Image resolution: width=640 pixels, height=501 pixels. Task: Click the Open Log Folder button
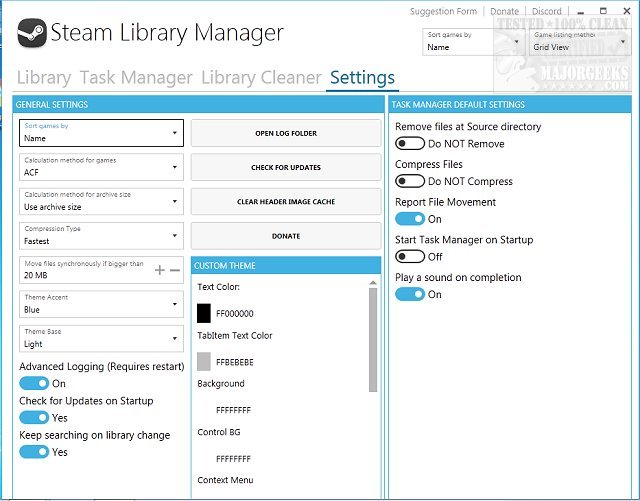click(286, 133)
